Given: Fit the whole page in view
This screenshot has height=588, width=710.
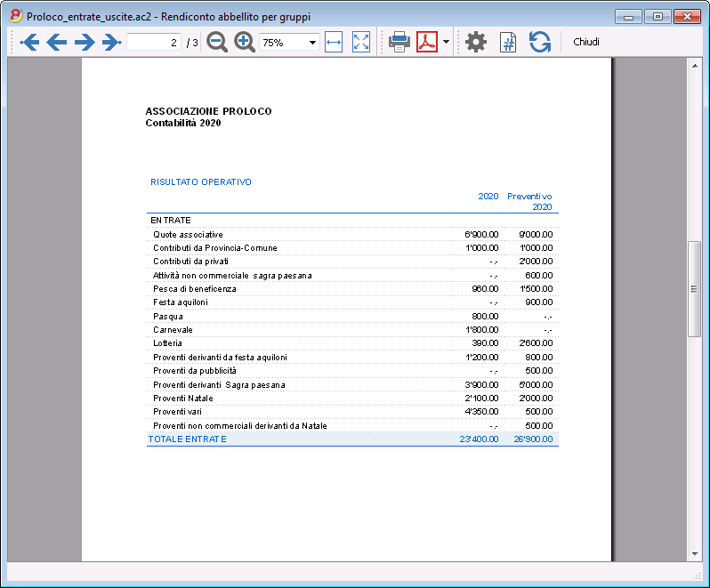Looking at the screenshot, I should (361, 42).
